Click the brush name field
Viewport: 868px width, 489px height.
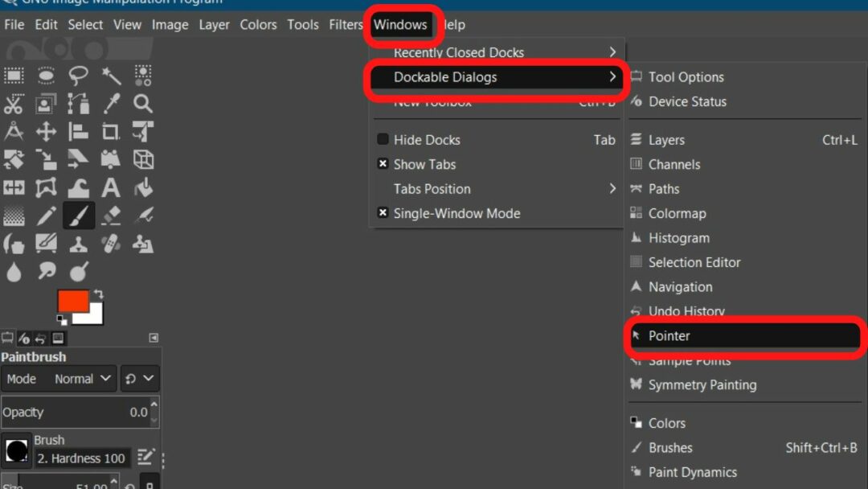tap(80, 458)
